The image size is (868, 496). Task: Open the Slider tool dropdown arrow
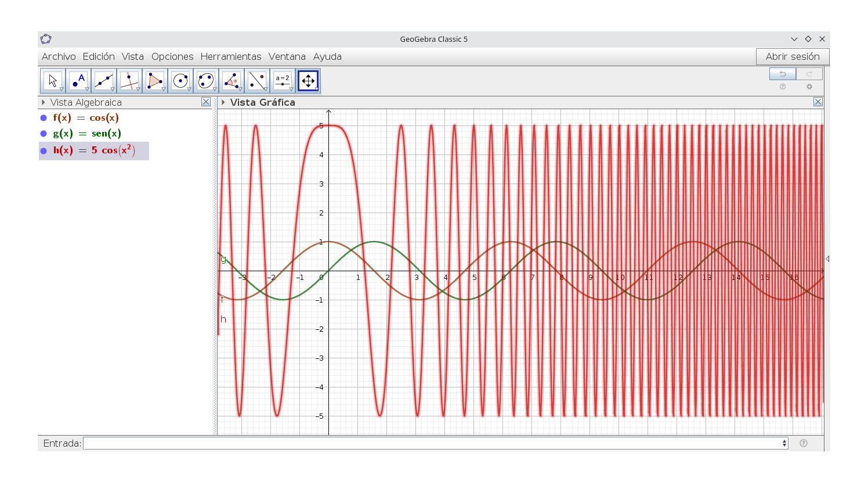click(x=291, y=89)
